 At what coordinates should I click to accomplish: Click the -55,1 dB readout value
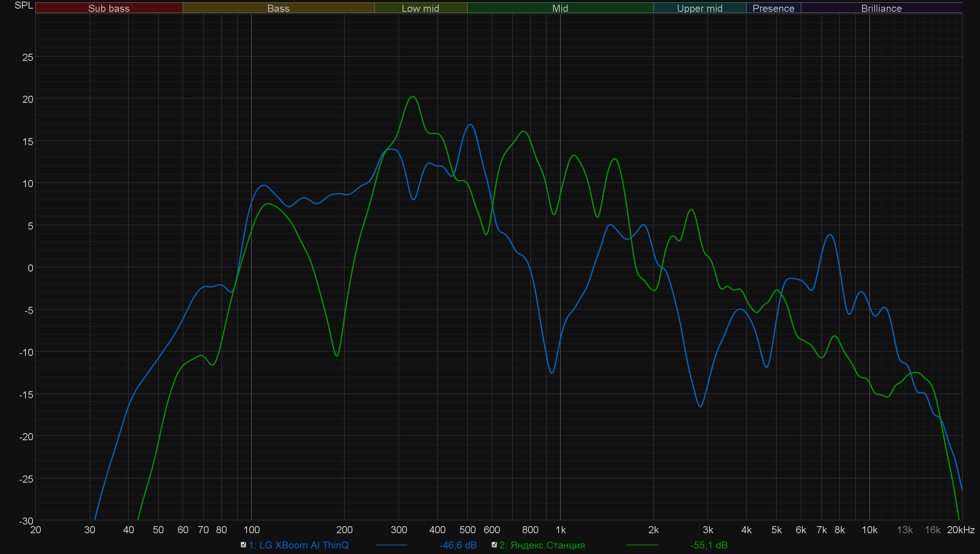[x=709, y=545]
